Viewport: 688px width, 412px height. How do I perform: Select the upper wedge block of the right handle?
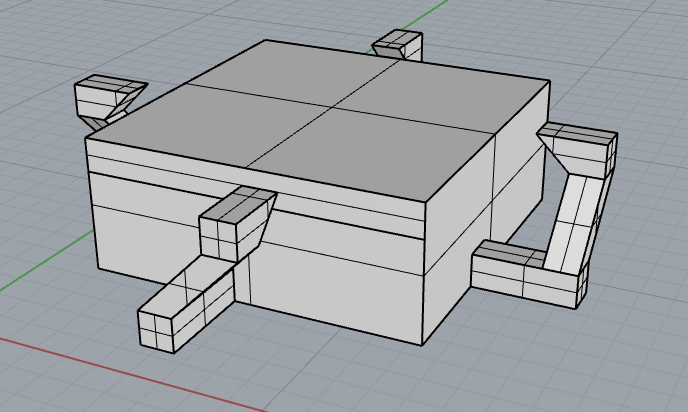pos(579,149)
